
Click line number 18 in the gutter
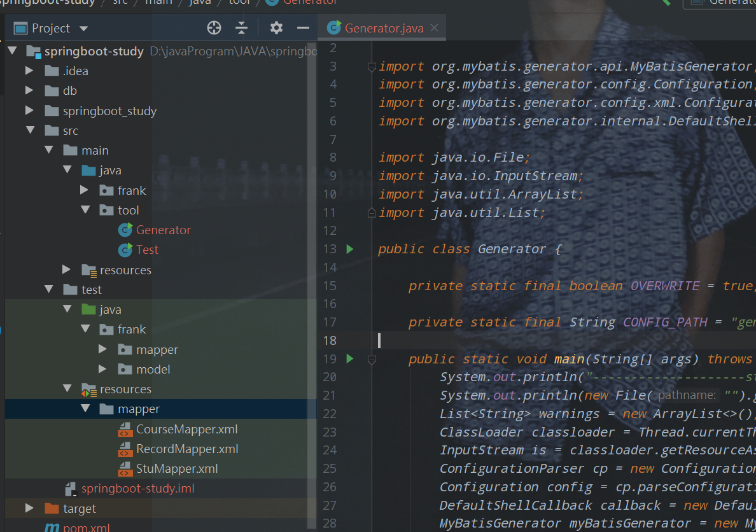(x=330, y=340)
